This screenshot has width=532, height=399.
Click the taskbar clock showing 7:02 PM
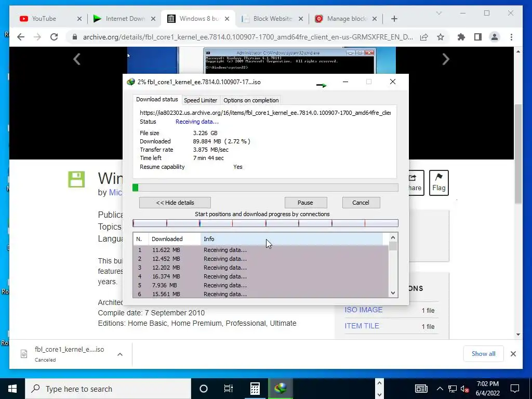click(487, 389)
